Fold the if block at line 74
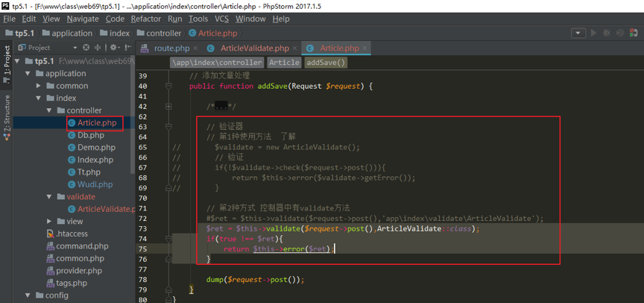 click(x=168, y=239)
